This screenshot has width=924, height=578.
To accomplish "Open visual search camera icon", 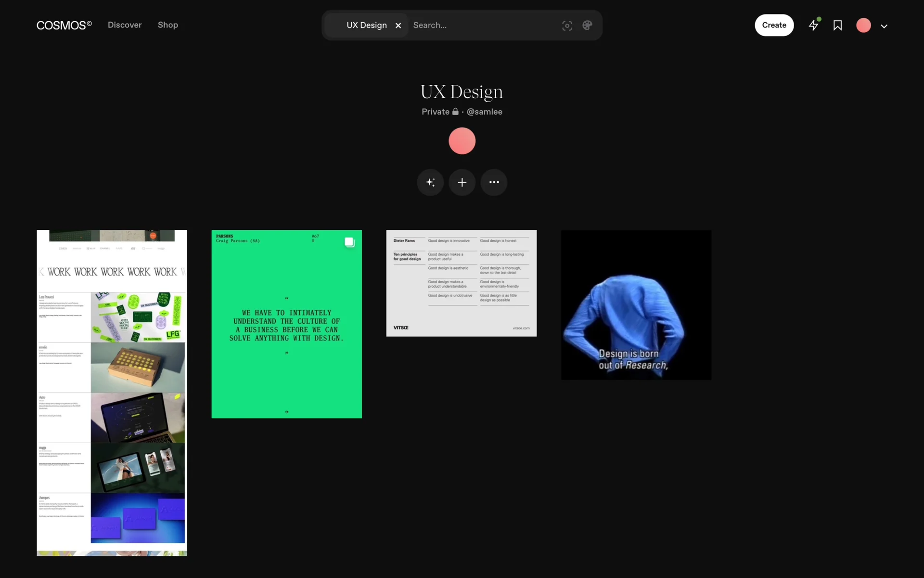I will pos(567,26).
